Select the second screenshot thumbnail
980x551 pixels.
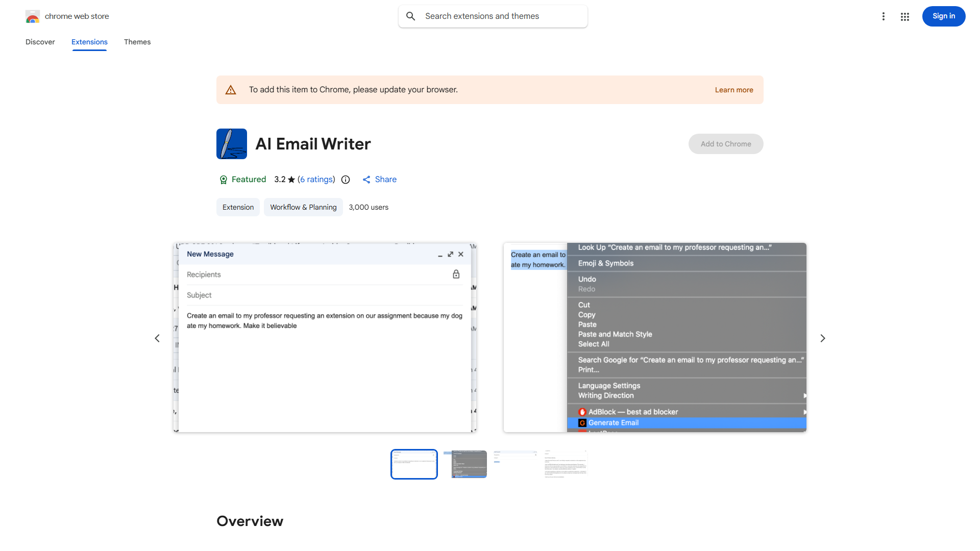tap(467, 464)
